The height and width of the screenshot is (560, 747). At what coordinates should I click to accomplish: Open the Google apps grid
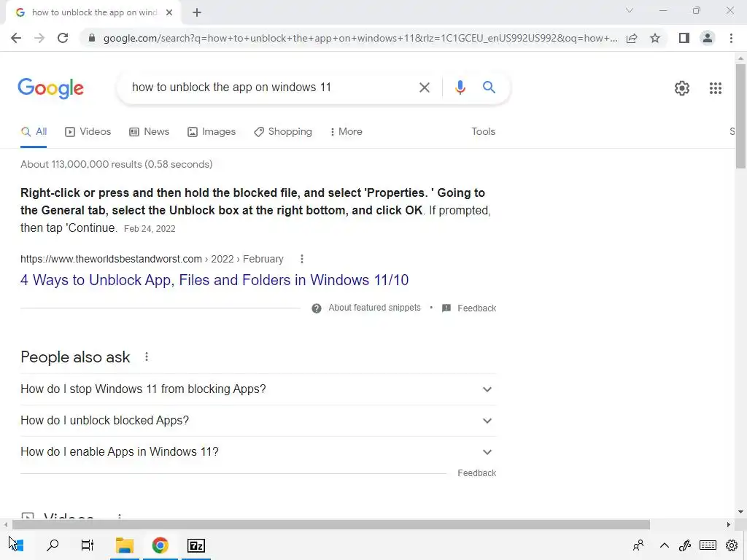coord(716,88)
